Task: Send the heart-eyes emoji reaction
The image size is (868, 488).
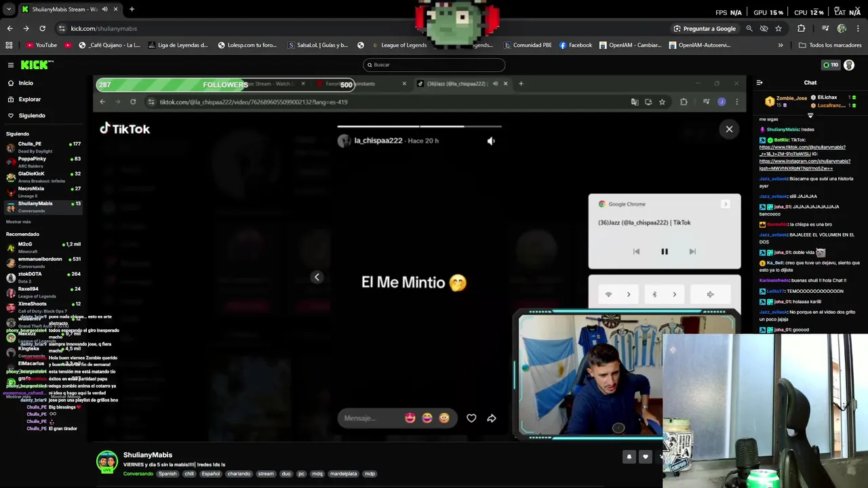Action: pos(410,418)
